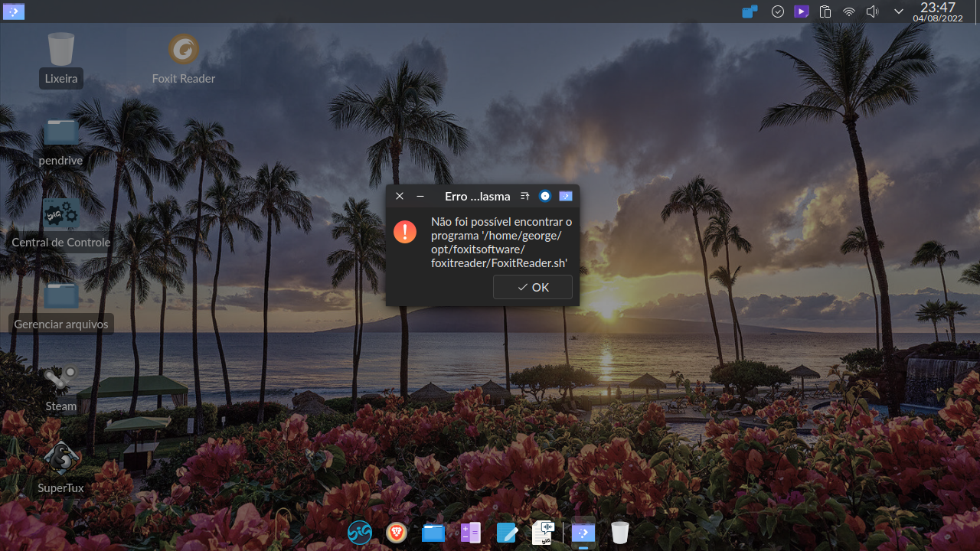Image resolution: width=980 pixels, height=551 pixels.
Task: Launch SuperTux from the desktop
Action: tap(61, 459)
